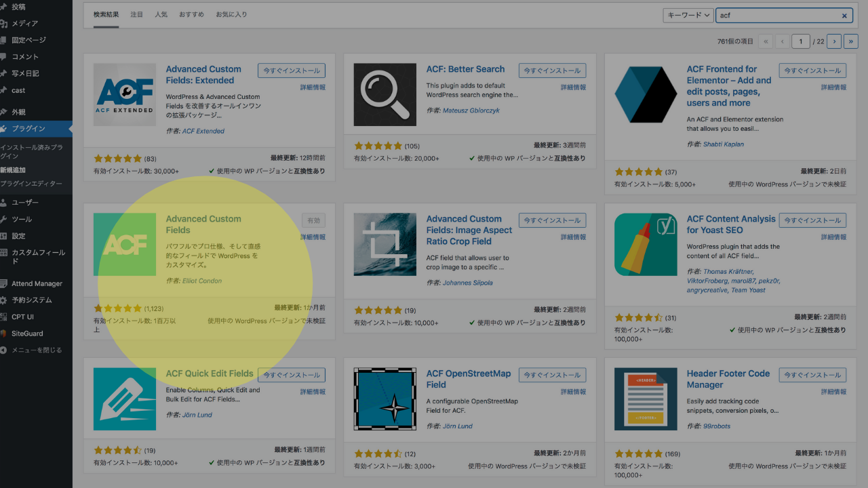
Task: Click the 固定ページ sidebar icon
Action: (3, 40)
